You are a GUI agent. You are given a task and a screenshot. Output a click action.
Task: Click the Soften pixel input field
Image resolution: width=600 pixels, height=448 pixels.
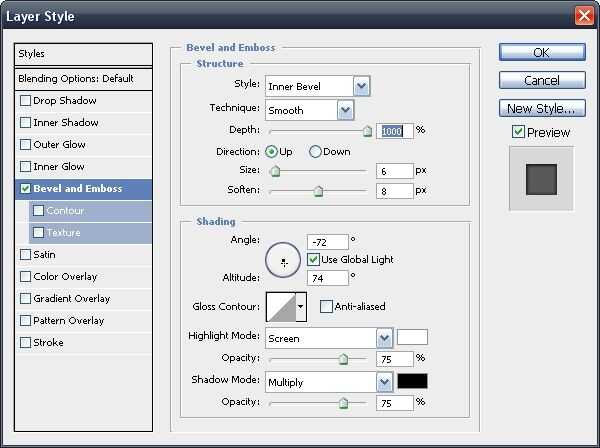click(395, 191)
